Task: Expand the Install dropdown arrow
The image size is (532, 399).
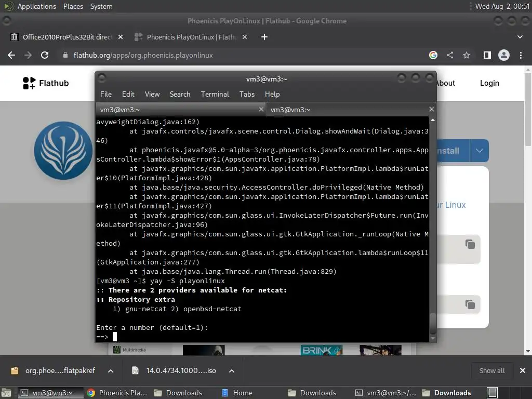Action: point(480,151)
